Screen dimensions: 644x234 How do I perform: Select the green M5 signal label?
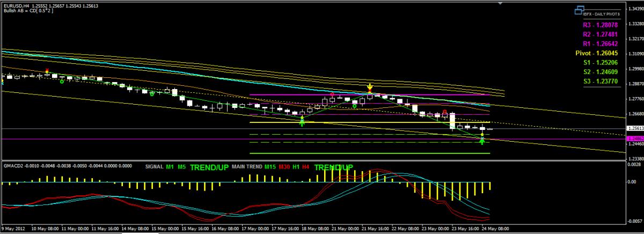pyautogui.click(x=181, y=167)
